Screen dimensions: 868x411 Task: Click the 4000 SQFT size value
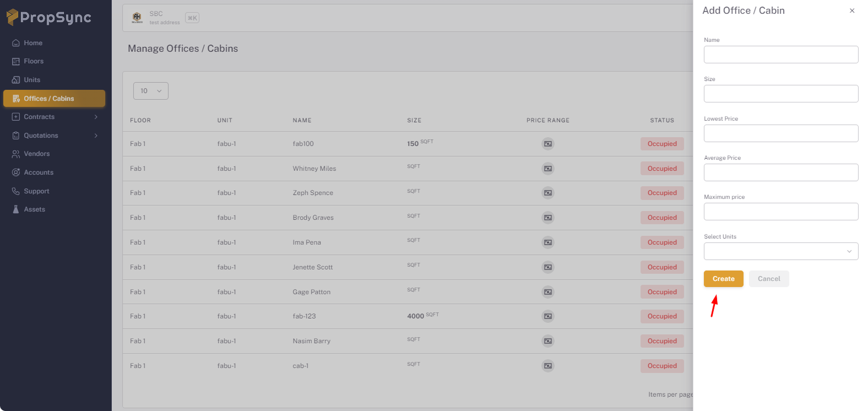click(x=423, y=316)
